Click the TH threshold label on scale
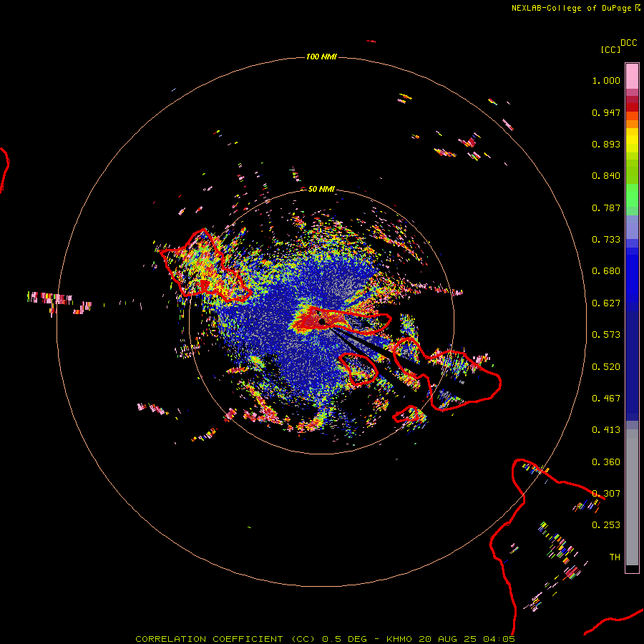This screenshot has width=644, height=644. coord(615,557)
